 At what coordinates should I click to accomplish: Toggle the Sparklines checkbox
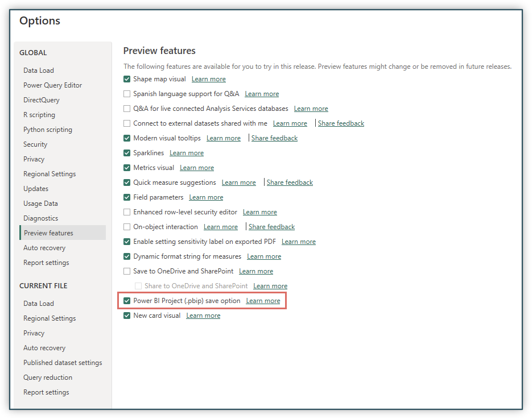(x=127, y=153)
